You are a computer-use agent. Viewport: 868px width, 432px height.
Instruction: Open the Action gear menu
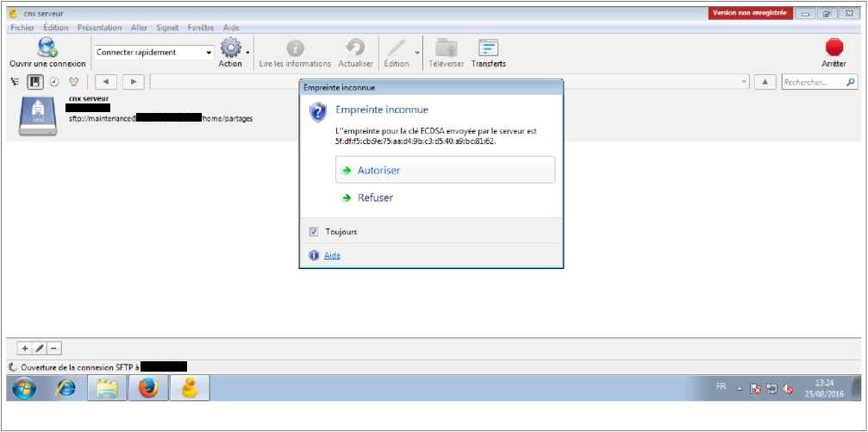[230, 48]
